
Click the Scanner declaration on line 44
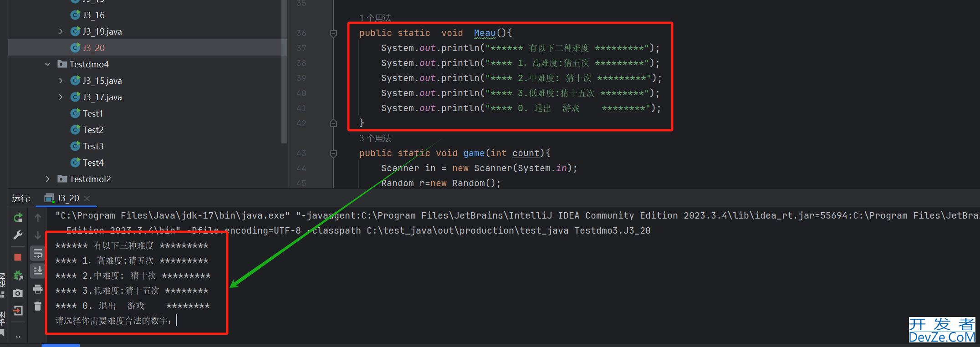[479, 168]
